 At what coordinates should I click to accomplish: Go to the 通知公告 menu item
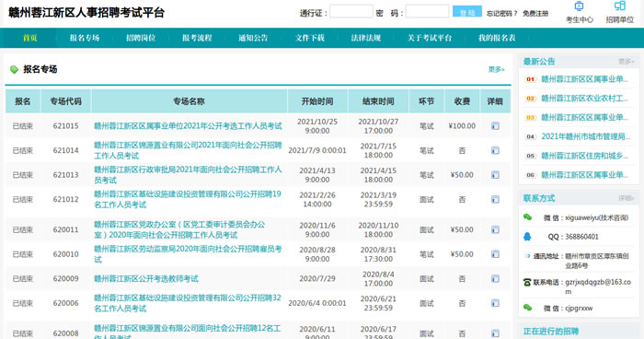click(x=253, y=38)
